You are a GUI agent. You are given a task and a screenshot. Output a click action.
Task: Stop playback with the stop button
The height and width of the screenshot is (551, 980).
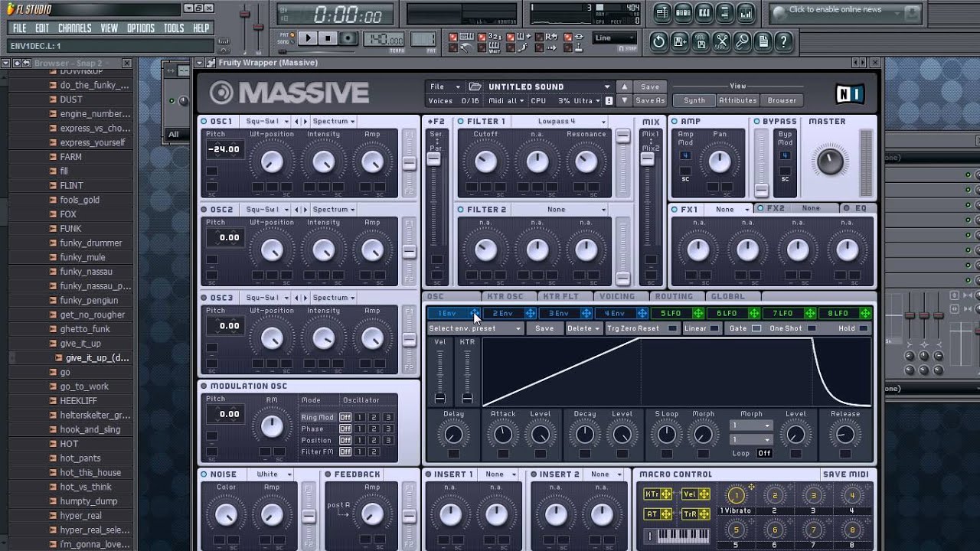(x=328, y=38)
